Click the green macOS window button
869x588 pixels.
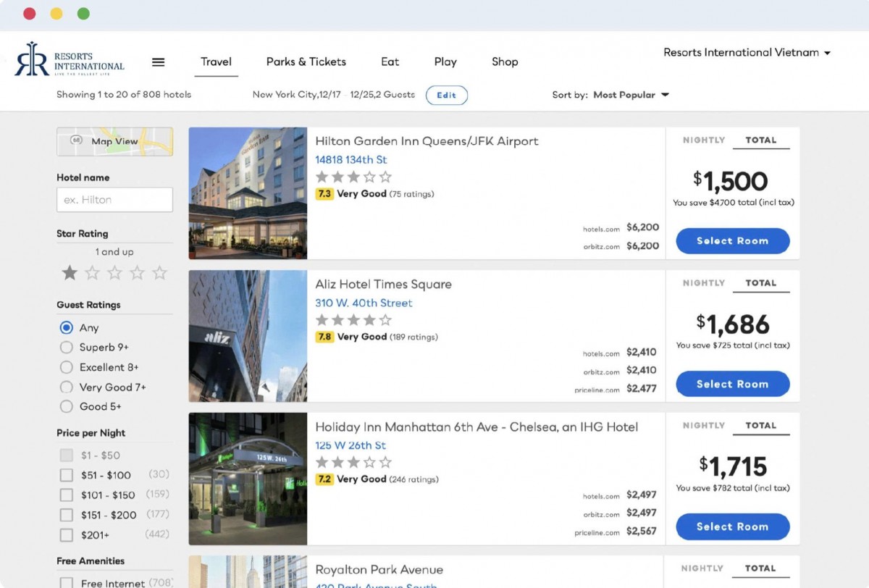click(x=83, y=14)
